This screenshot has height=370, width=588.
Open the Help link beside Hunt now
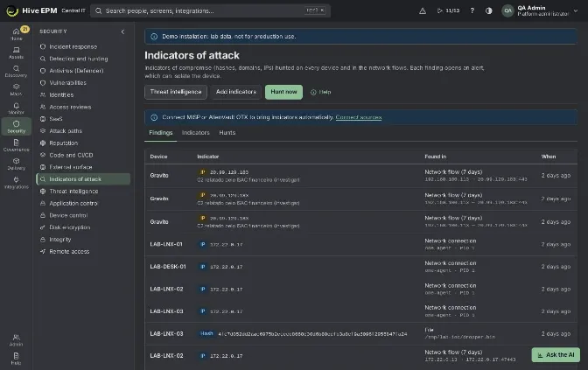[x=320, y=92]
